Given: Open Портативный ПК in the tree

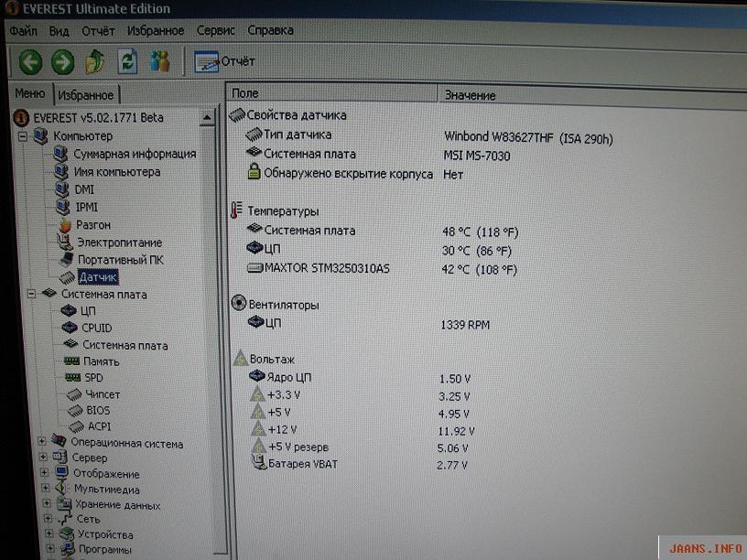Looking at the screenshot, I should coord(121,260).
